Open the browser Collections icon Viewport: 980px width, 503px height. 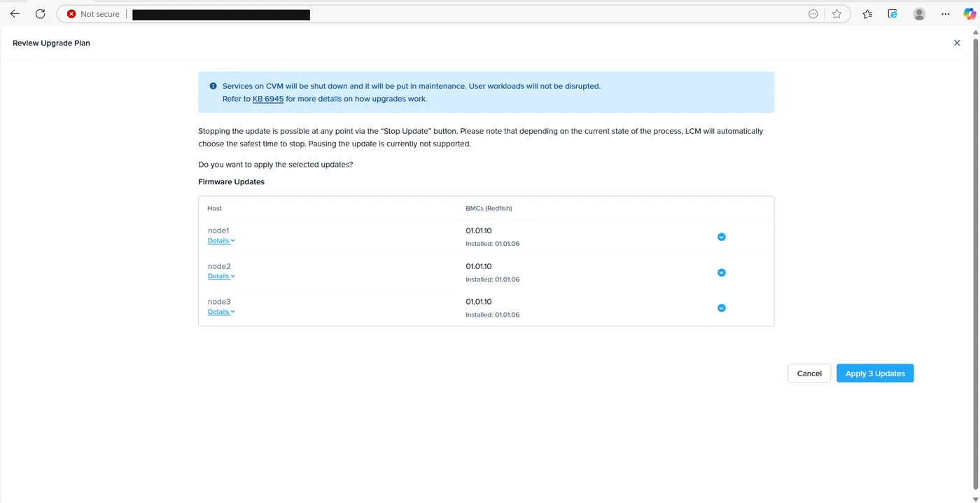(x=892, y=14)
